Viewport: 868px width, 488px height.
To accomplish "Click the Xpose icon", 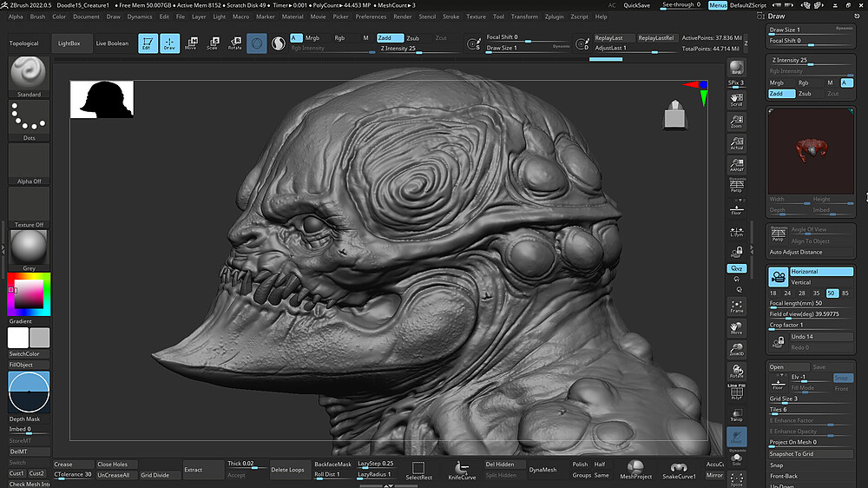I will click(736, 479).
